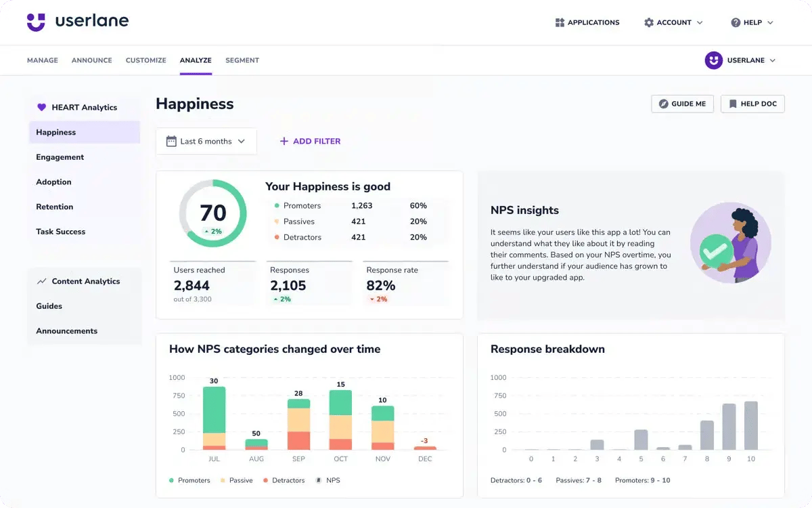812x508 pixels.
Task: Click the Response rate value 82%
Action: 381,285
